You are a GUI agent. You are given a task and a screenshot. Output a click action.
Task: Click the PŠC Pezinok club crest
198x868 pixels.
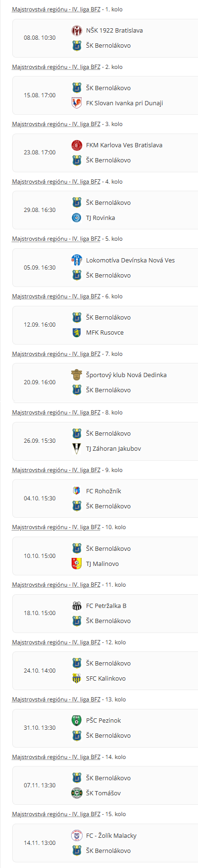[x=76, y=721]
